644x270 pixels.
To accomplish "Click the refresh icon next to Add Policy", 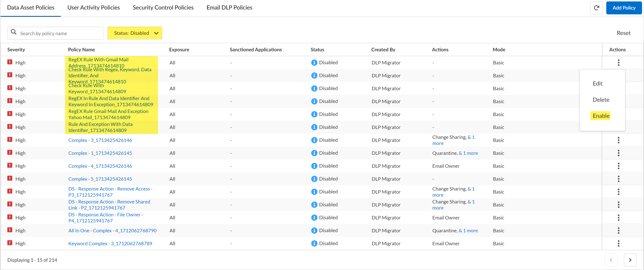I will [596, 8].
